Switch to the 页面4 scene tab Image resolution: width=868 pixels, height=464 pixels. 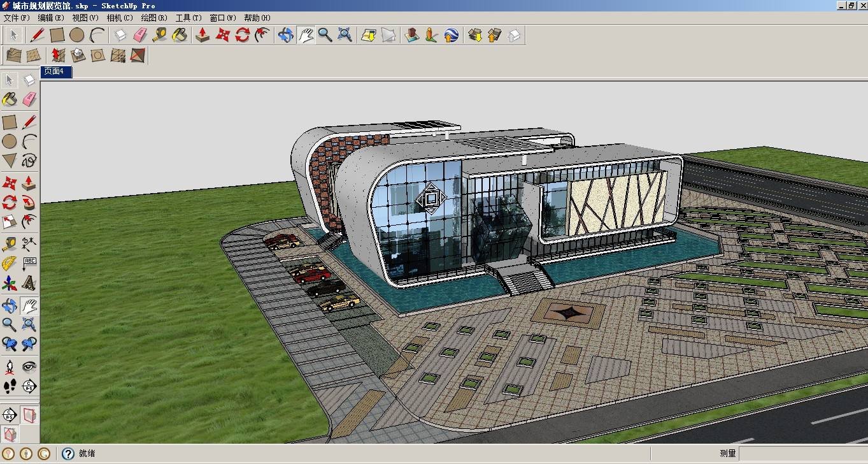(56, 72)
